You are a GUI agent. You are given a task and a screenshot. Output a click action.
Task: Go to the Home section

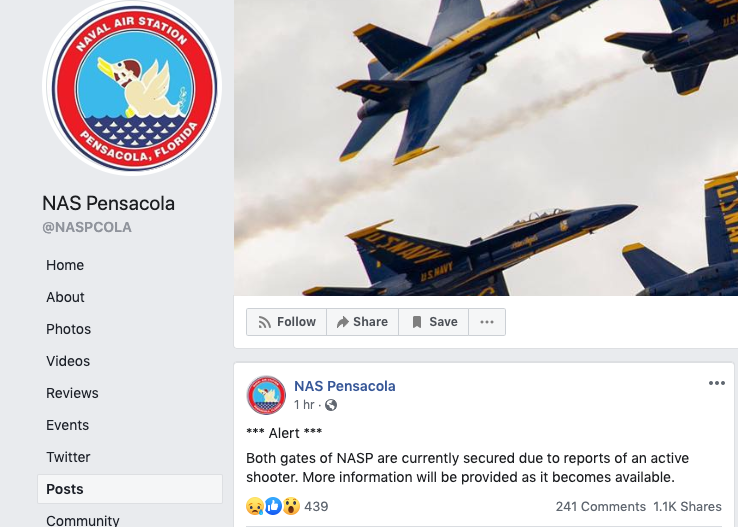[65, 265]
